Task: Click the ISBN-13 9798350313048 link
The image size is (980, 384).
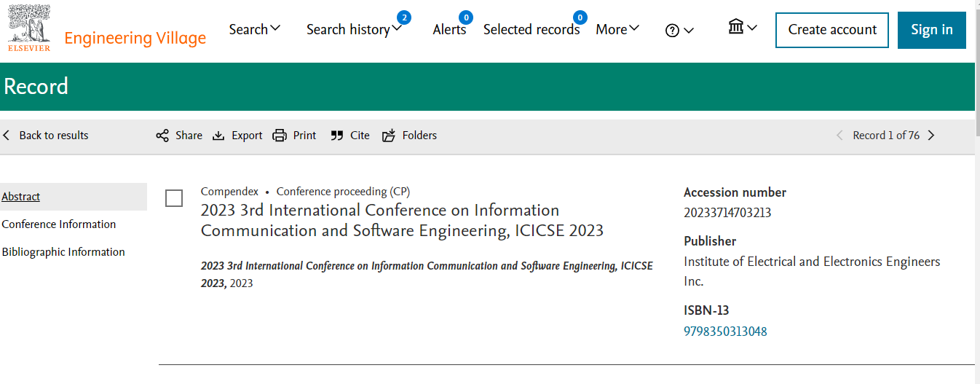Action: [x=725, y=332]
